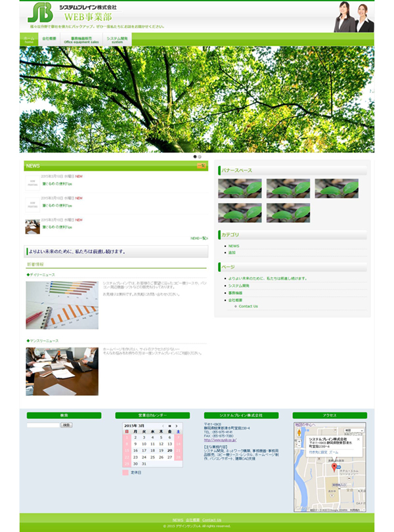Open the news thumbnail showing a meeting table

coord(33,227)
